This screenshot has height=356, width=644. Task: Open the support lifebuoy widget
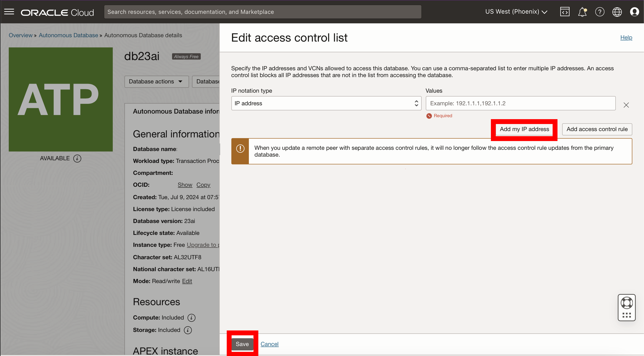point(627,307)
